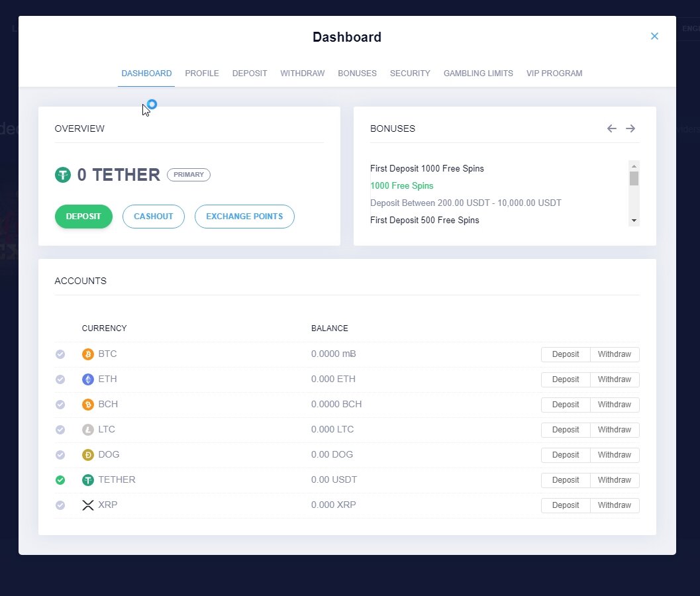
Task: Click Withdraw in the DOG row
Action: (x=615, y=455)
